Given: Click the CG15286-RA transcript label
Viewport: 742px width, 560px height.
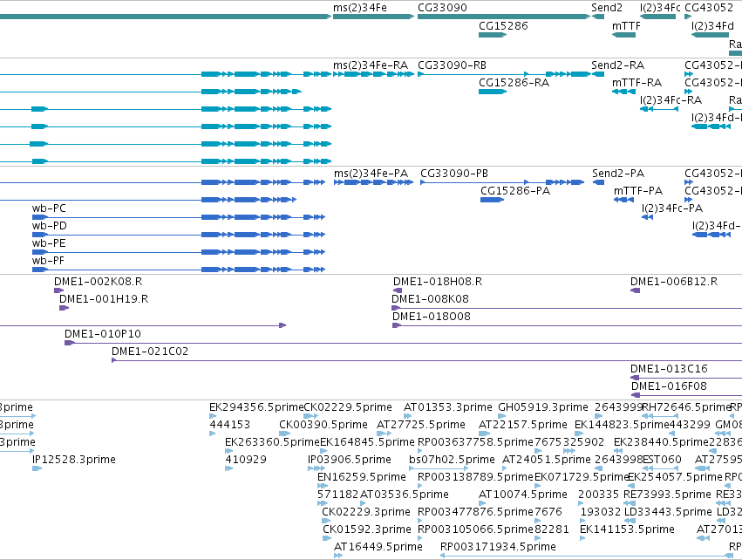Looking at the screenshot, I should tap(514, 82).
